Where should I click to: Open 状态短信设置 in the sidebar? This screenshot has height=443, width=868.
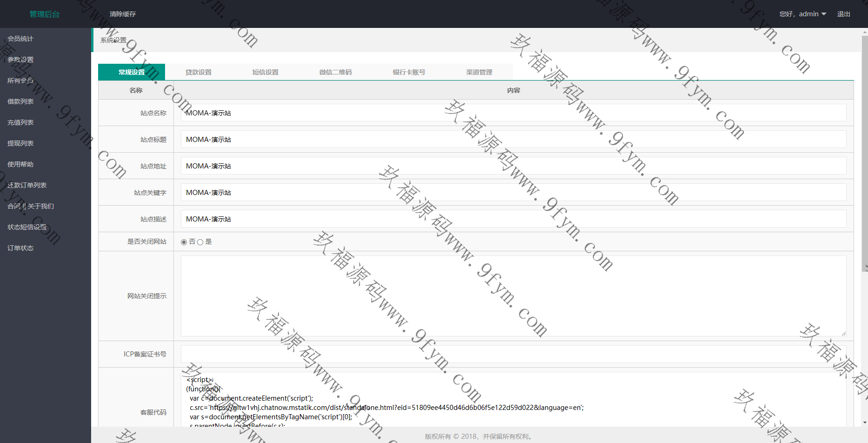point(27,227)
